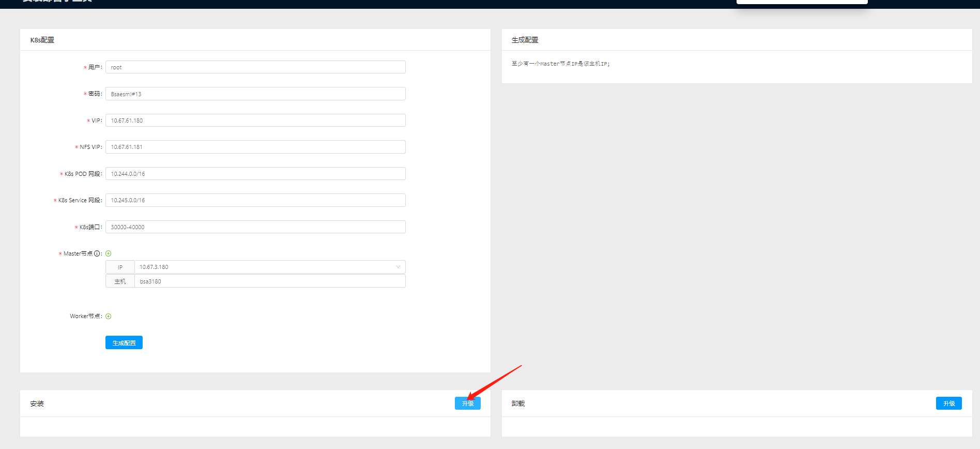Viewport: 980px width, 449px height.
Task: Select the 生成配置 panel title
Action: tap(525, 40)
